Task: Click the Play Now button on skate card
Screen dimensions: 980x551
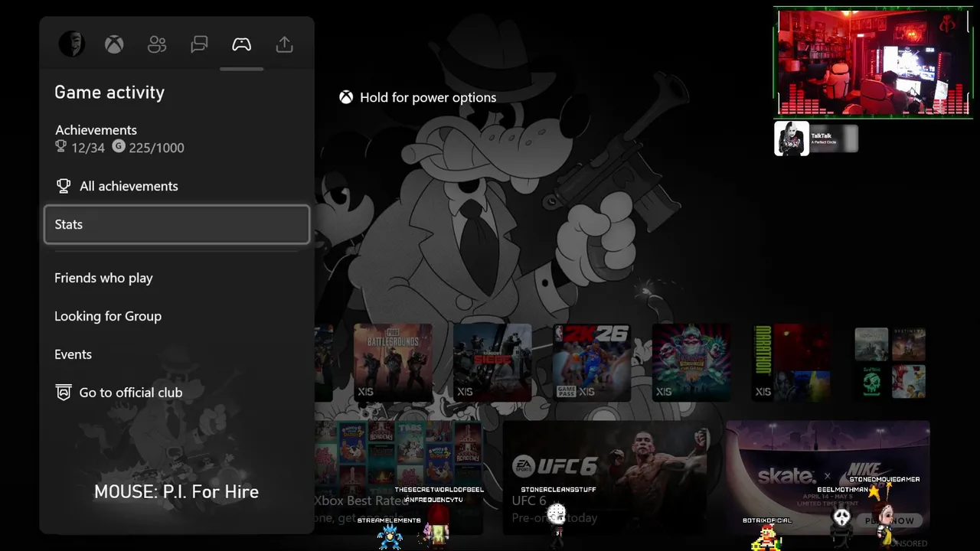Action: point(890,520)
